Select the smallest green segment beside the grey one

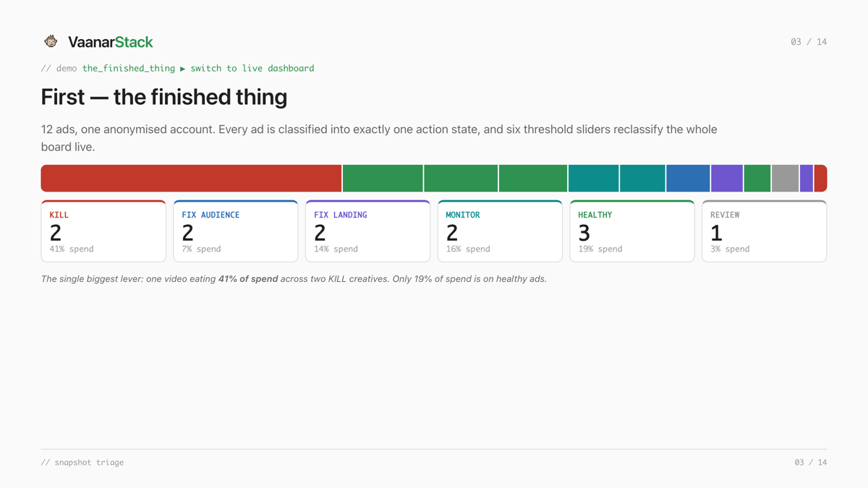coord(757,179)
